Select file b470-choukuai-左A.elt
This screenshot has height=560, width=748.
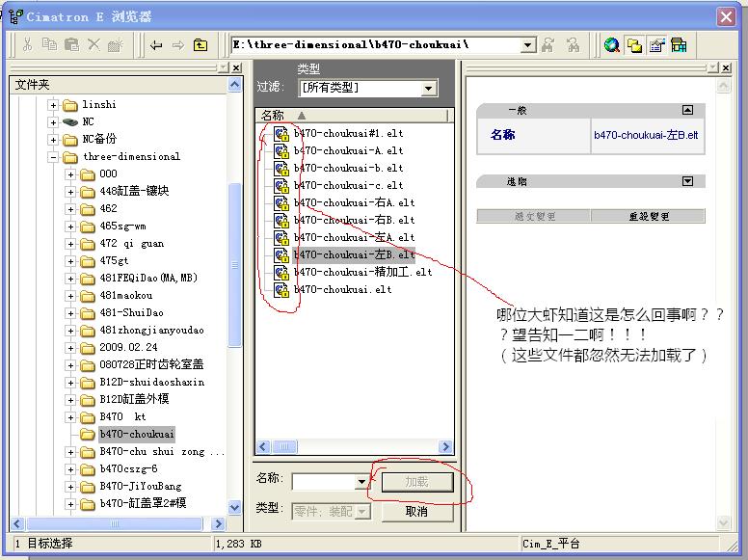point(354,237)
